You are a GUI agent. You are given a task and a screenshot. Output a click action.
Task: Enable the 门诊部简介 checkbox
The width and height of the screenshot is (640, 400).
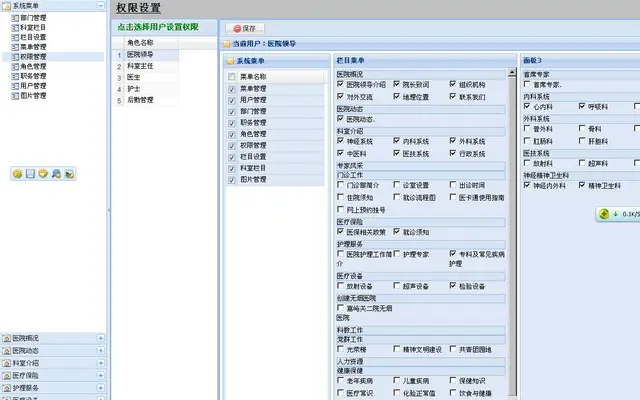pyautogui.click(x=340, y=184)
